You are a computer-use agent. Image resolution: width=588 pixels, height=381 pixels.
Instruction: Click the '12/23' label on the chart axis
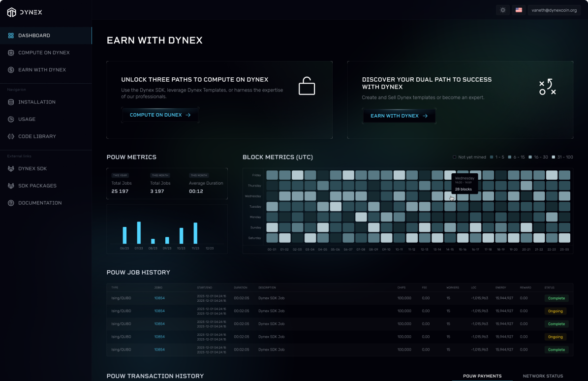click(x=210, y=248)
